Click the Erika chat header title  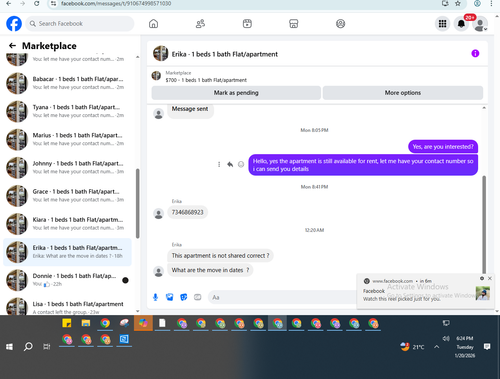click(224, 54)
